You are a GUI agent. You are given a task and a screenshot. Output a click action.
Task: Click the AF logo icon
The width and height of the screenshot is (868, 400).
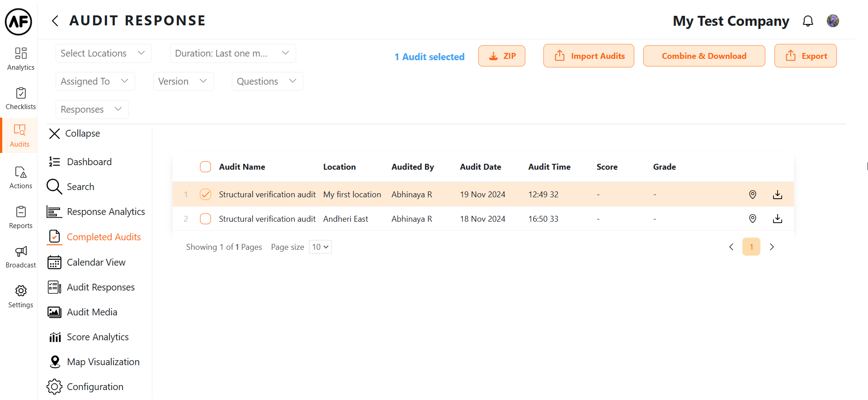click(19, 21)
